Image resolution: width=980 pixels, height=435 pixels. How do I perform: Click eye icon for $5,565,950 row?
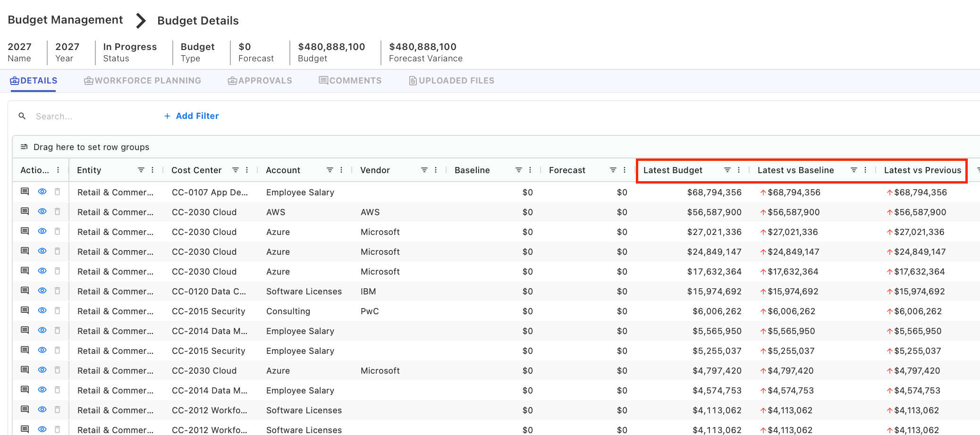coord(42,330)
